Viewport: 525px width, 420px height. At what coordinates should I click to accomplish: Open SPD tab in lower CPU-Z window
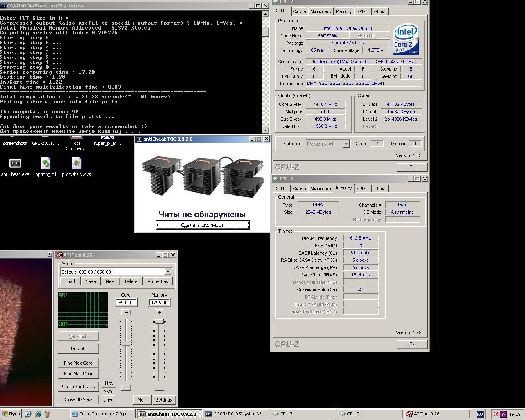[361, 189]
